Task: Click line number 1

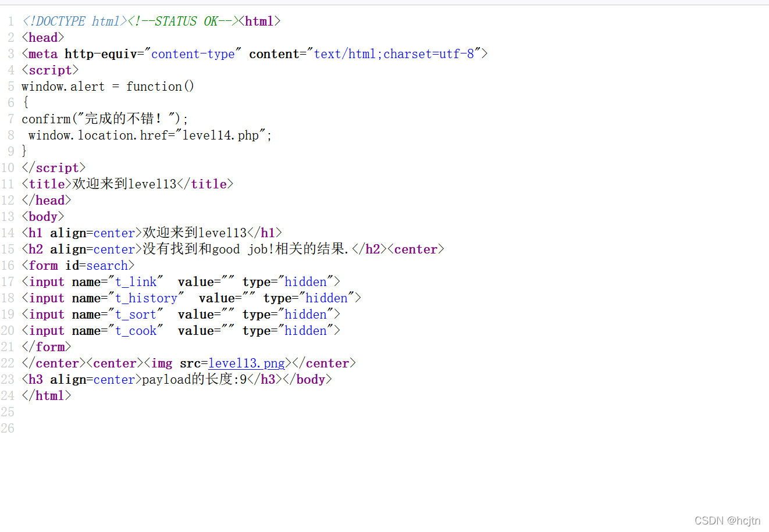Action: pos(11,22)
